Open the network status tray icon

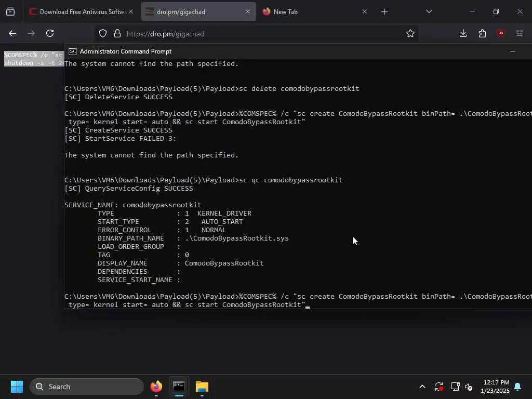(455, 387)
